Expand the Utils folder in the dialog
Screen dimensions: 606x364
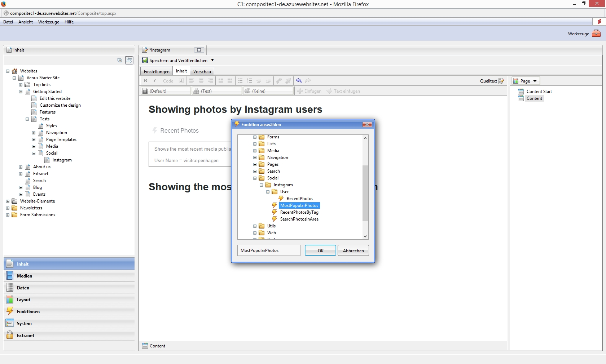tap(255, 226)
